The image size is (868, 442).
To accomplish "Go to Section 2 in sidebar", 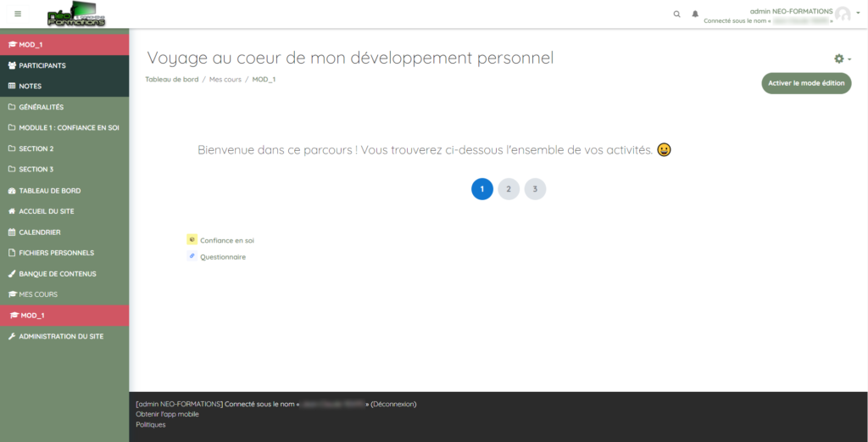I will pos(64,148).
